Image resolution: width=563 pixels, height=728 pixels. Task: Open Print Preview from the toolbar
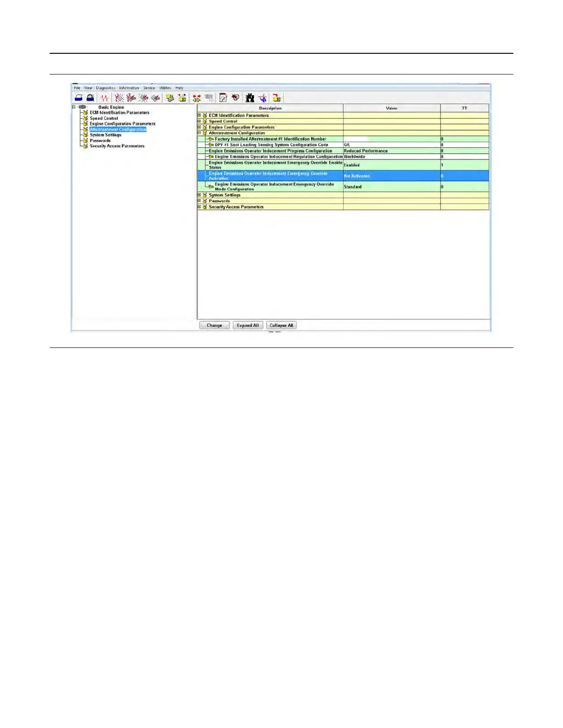pos(91,98)
